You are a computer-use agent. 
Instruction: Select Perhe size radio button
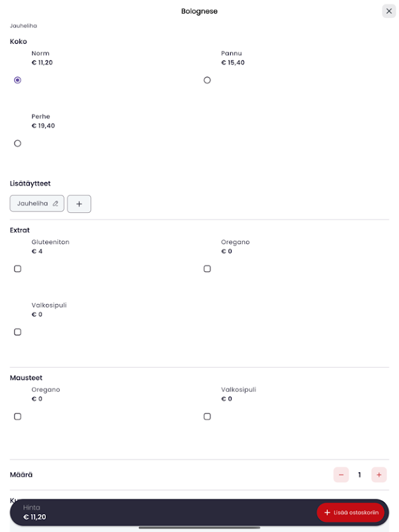pos(17,143)
